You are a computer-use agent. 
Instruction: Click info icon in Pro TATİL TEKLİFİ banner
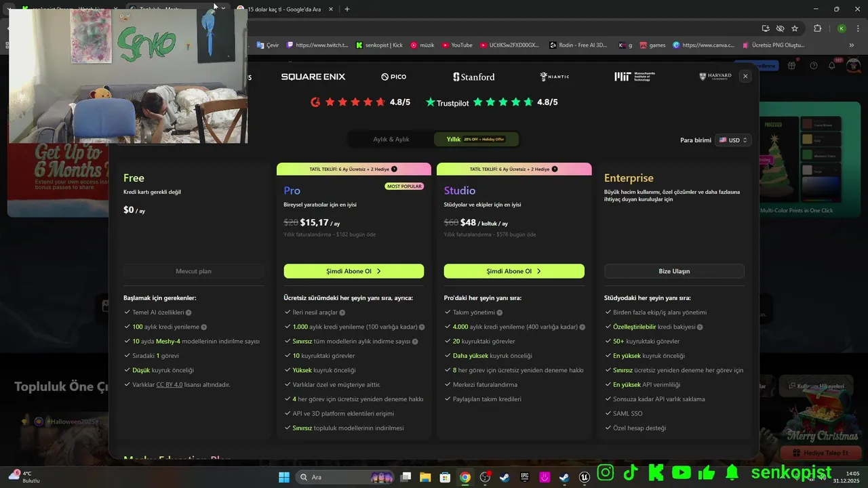[x=394, y=169]
